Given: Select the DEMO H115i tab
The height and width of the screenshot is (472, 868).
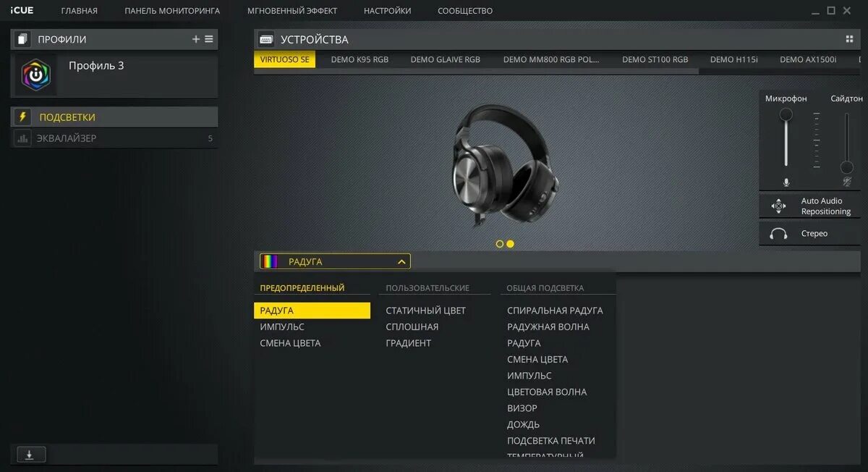Looking at the screenshot, I should 734,59.
